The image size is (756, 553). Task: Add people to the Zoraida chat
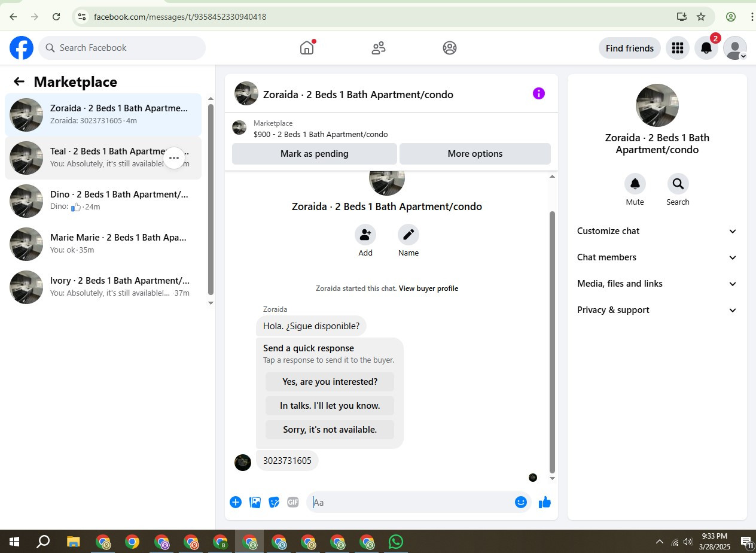[365, 235]
